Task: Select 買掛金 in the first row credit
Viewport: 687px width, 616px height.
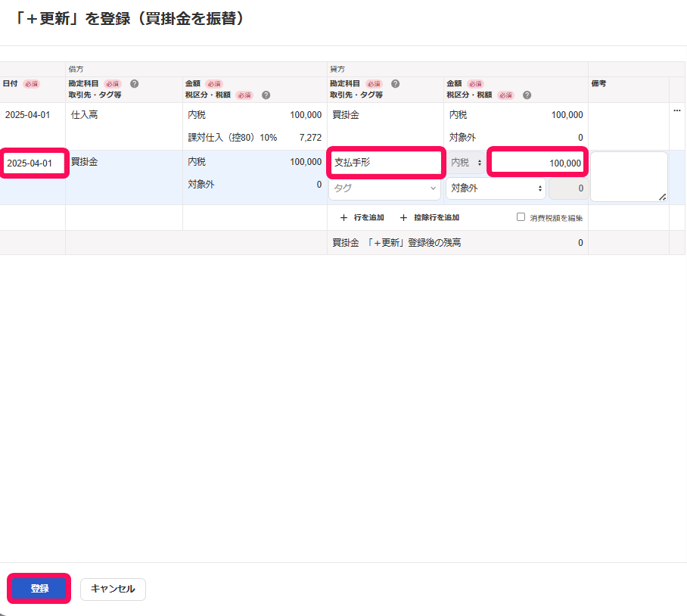Action: (346, 115)
